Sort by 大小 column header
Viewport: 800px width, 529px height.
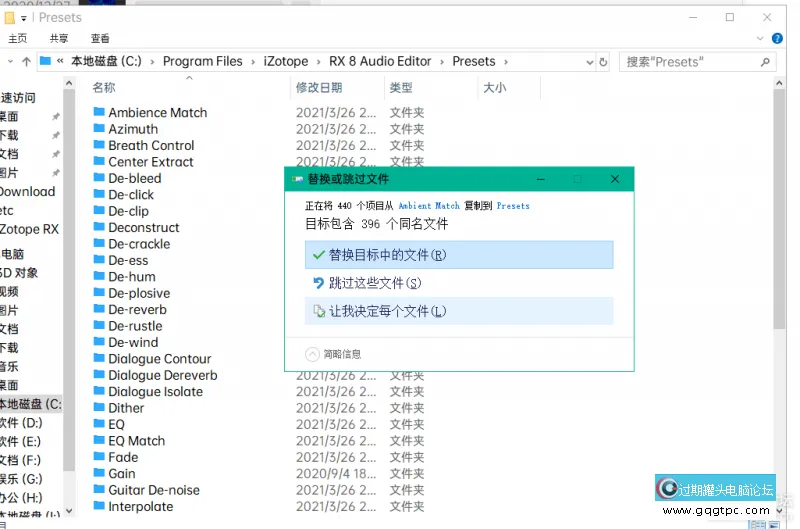click(494, 88)
